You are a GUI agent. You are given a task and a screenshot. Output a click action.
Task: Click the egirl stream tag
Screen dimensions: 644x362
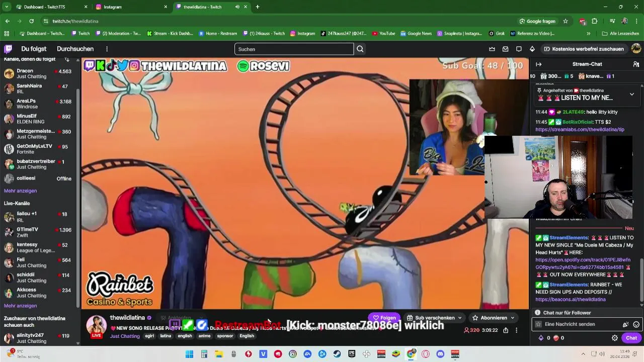149,336
